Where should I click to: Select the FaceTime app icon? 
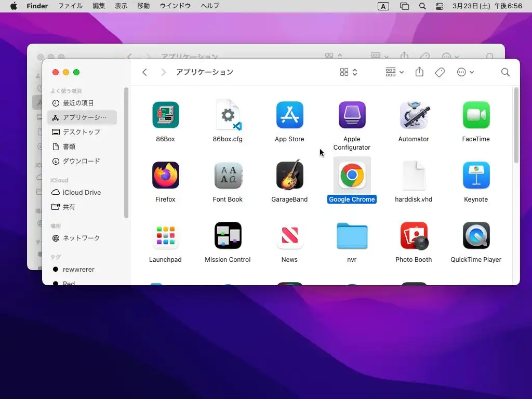pos(476,115)
